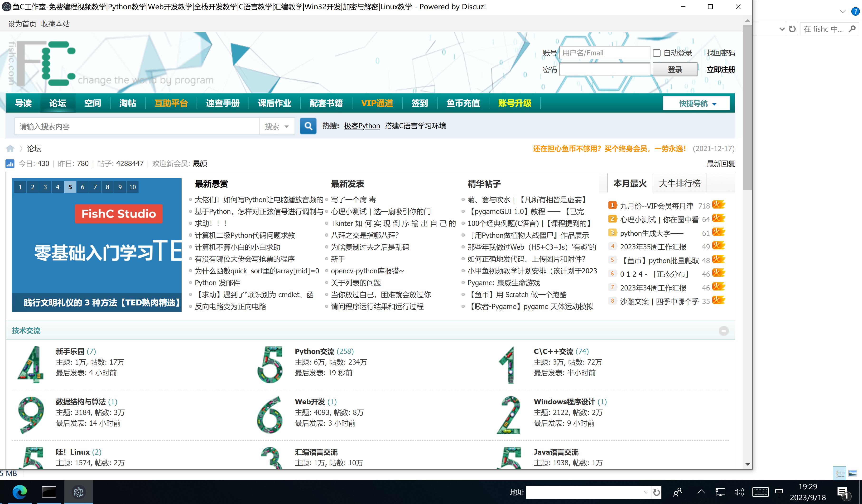
Task: Show hidden system tray icons
Action: [701, 492]
